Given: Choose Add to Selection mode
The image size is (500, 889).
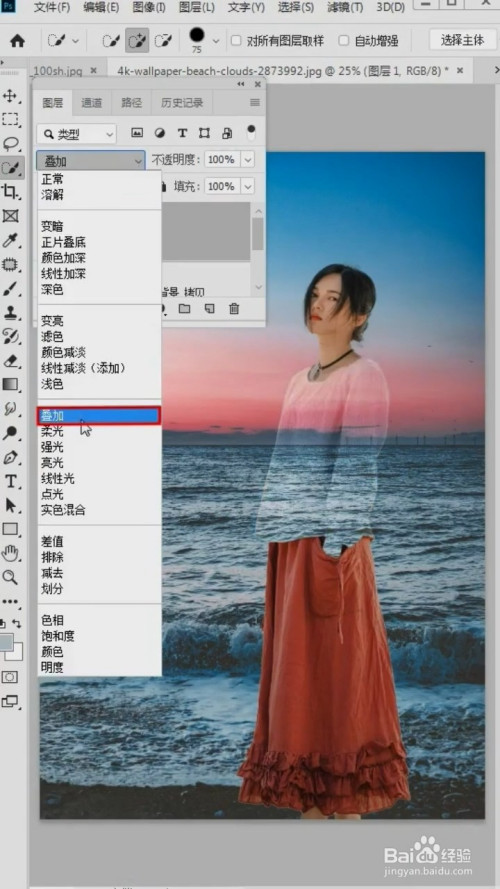Looking at the screenshot, I should point(137,41).
